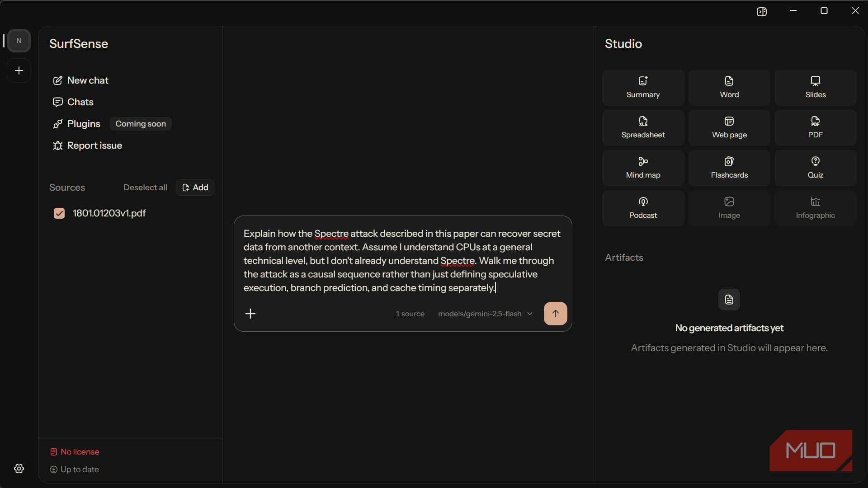
Task: Click the No license status
Action: (75, 452)
